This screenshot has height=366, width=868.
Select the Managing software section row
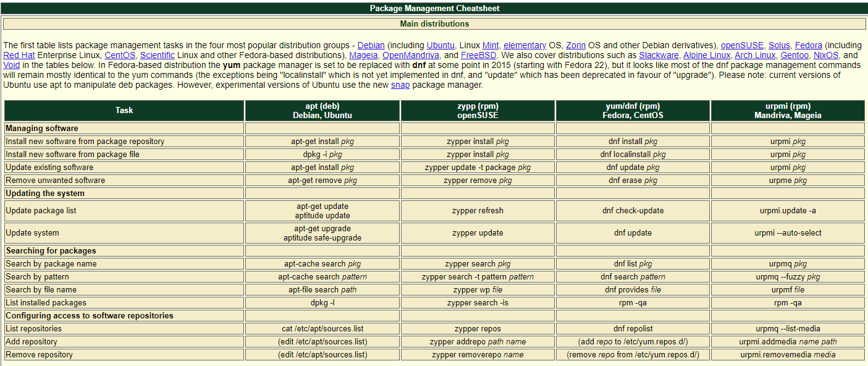[x=124, y=129]
